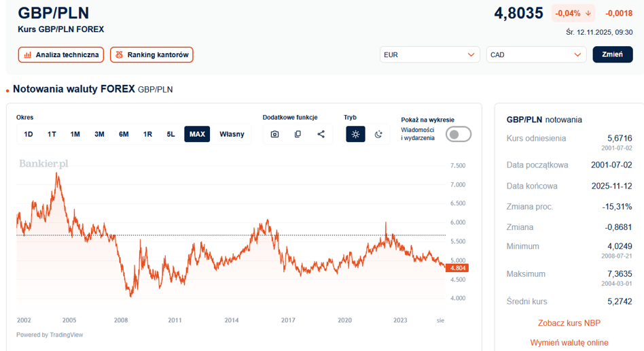Switch to light mode sun icon
Viewport: 644px width, 351px height.
tap(355, 134)
